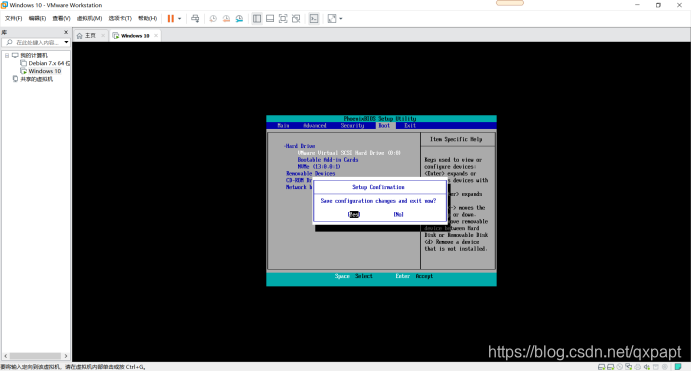Revert the virtual machine to its snapshot
Viewport: 692px width, 371px height.
click(226, 19)
